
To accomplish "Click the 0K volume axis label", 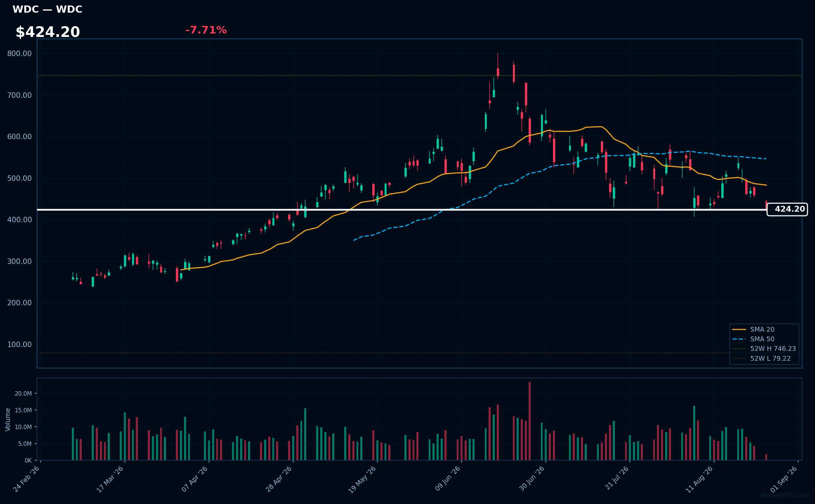I will [28, 460].
